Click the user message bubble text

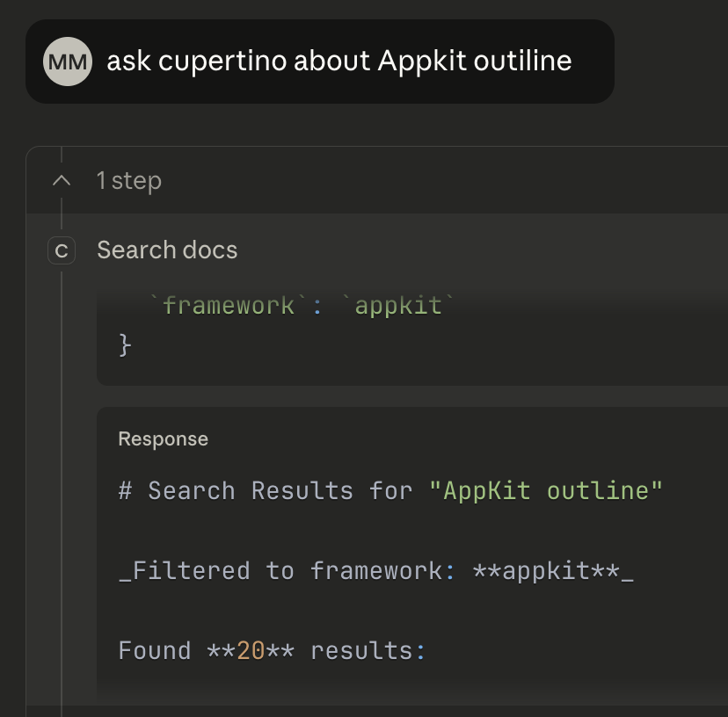pos(339,61)
